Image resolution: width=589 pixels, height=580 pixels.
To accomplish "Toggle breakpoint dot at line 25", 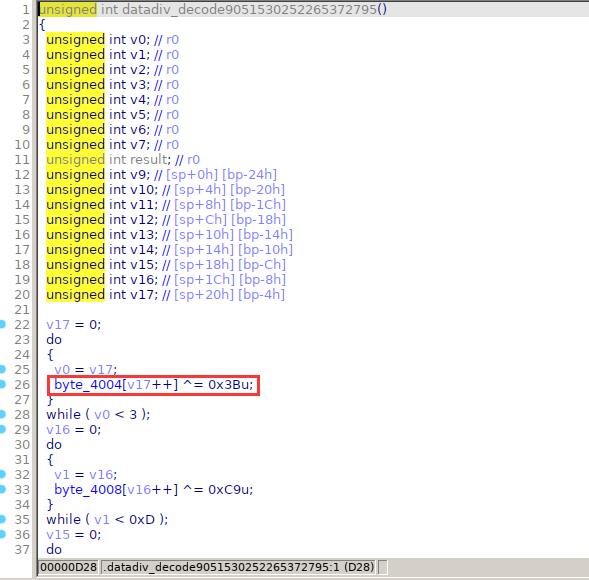I will [x=2, y=369].
